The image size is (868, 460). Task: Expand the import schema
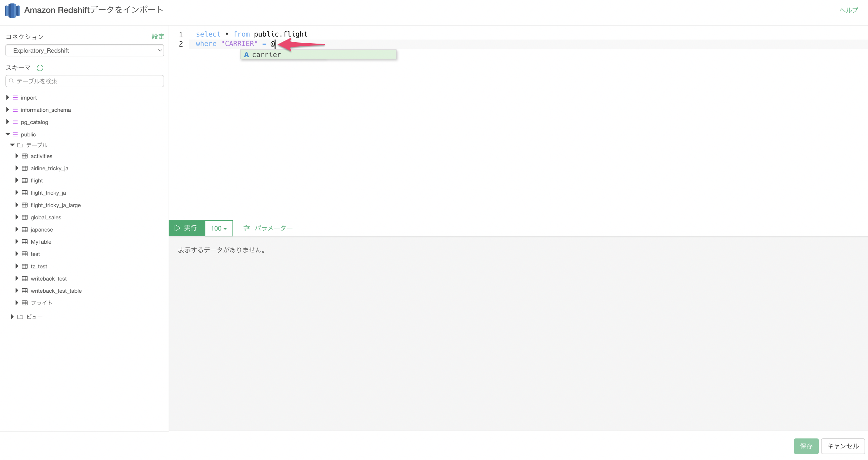(x=8, y=97)
